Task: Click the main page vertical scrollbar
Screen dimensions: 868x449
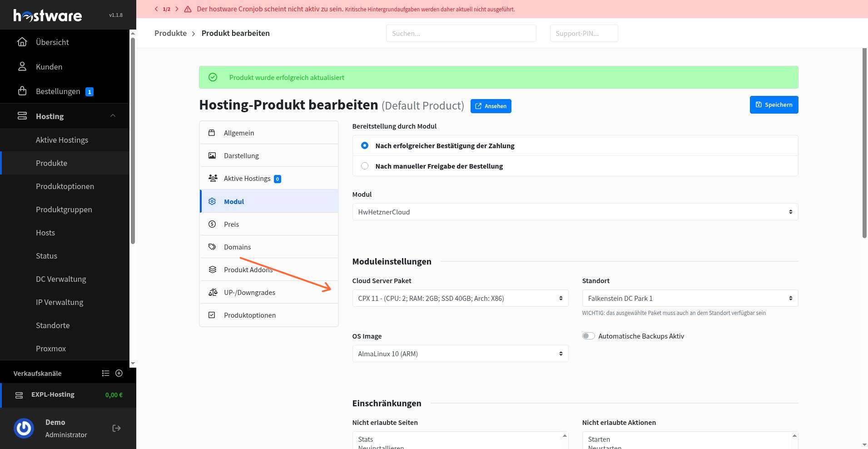Action: (x=864, y=143)
